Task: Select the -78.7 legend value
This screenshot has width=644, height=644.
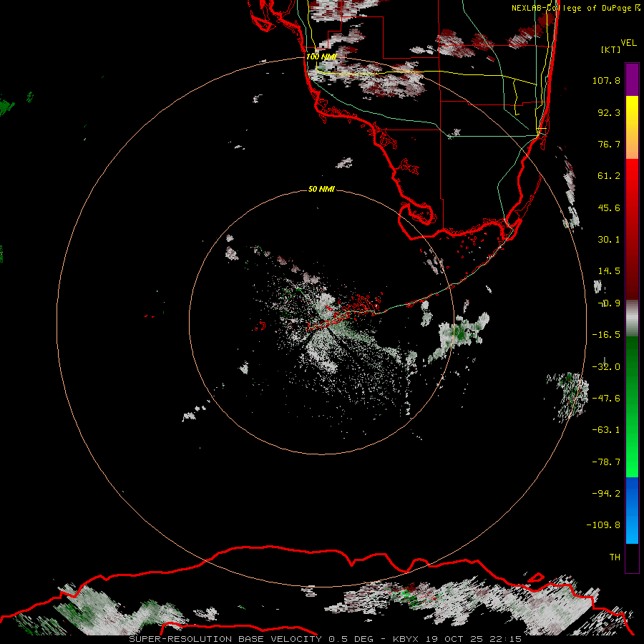Action: [606, 462]
